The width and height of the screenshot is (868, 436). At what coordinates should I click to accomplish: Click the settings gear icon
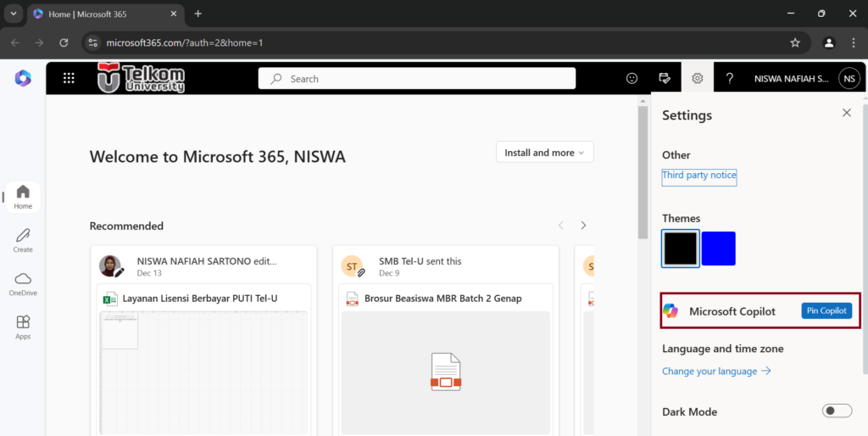point(697,78)
